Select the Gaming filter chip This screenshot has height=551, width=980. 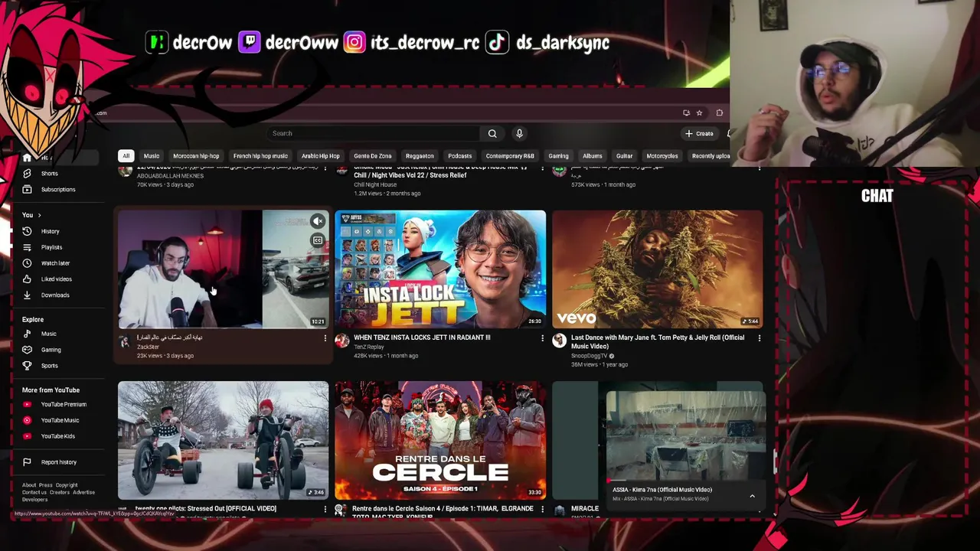point(558,156)
